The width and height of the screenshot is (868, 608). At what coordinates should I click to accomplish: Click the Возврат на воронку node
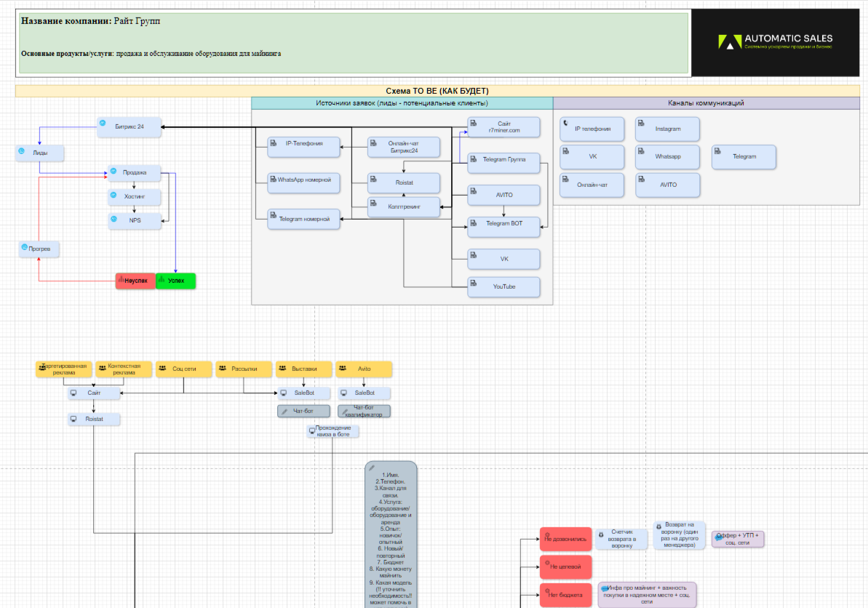click(x=680, y=535)
